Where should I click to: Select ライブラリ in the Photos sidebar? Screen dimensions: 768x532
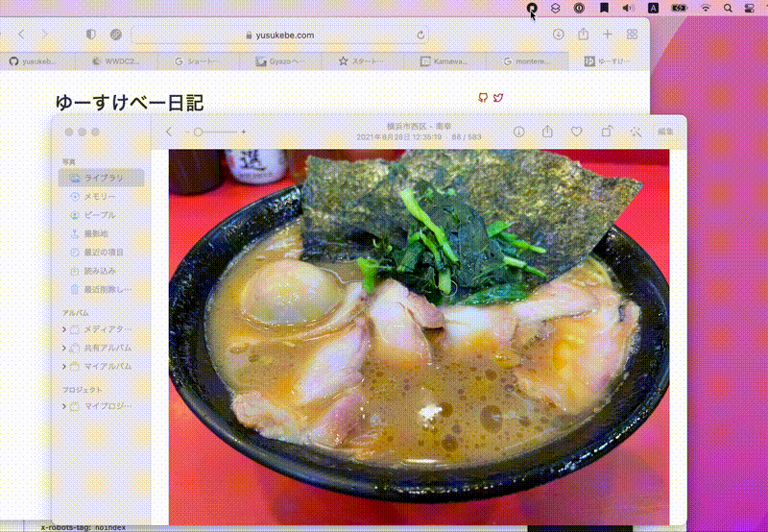click(102, 178)
